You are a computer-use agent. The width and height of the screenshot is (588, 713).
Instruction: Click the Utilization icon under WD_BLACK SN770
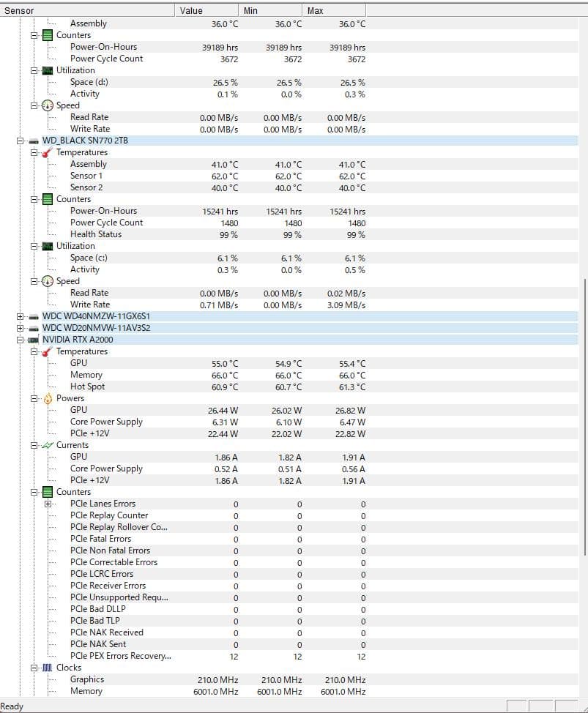click(x=47, y=246)
